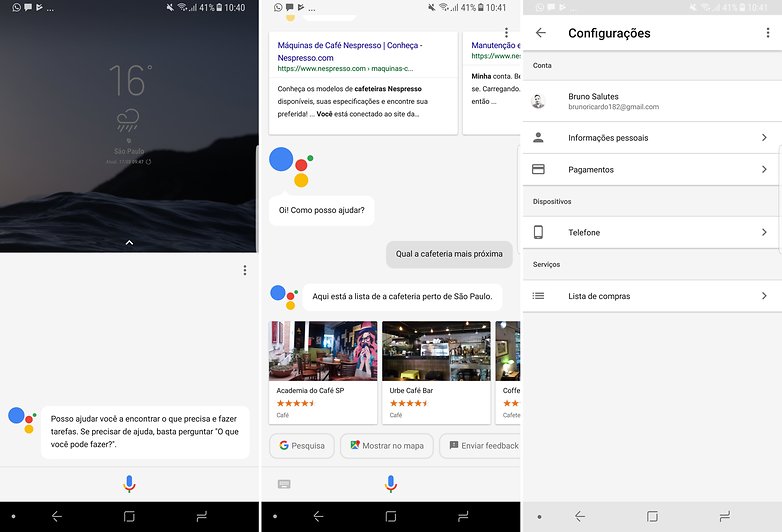The width and height of the screenshot is (782, 532).
Task: Open the Máquinas de Café Nespresso link
Action: (350, 51)
